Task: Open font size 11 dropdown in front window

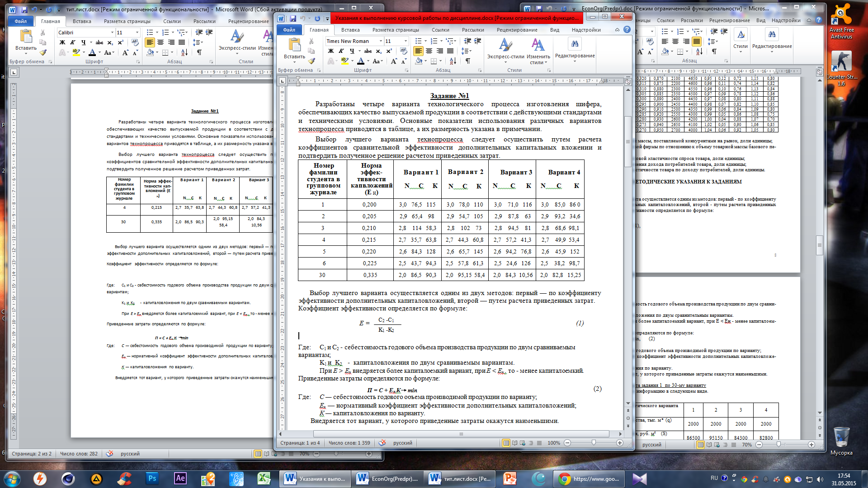Action: pyautogui.click(x=405, y=41)
